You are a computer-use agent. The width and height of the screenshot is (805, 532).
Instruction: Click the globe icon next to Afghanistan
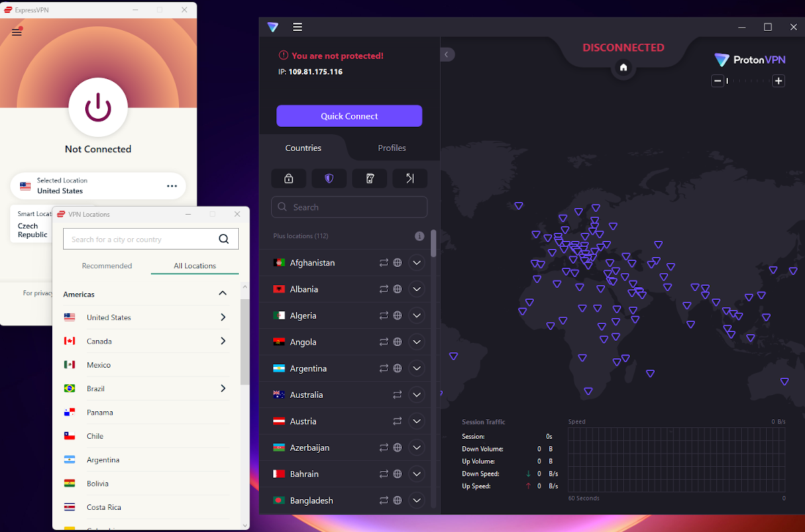tap(398, 262)
